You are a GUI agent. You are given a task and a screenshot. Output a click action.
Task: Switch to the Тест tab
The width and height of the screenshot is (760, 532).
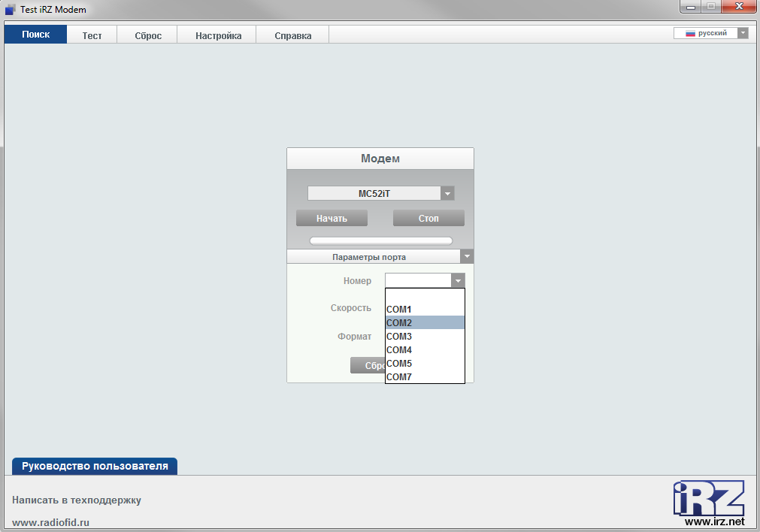tap(92, 35)
